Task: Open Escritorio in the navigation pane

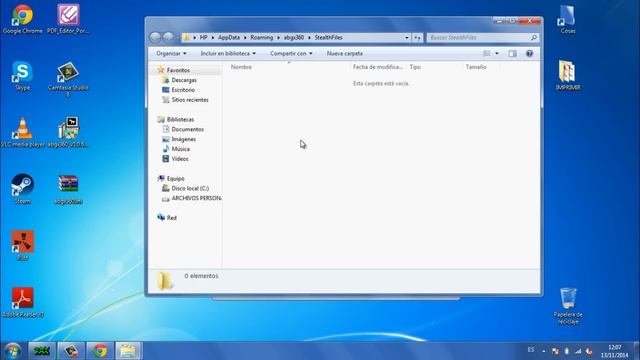Action: click(x=183, y=90)
